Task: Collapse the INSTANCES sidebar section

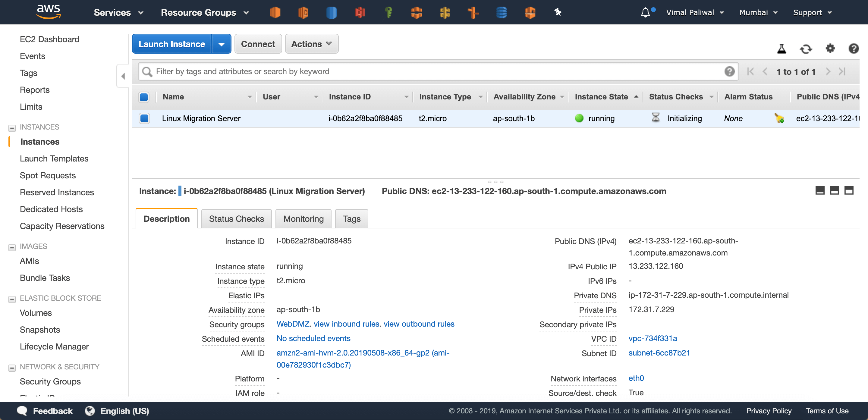Action: pos(12,128)
